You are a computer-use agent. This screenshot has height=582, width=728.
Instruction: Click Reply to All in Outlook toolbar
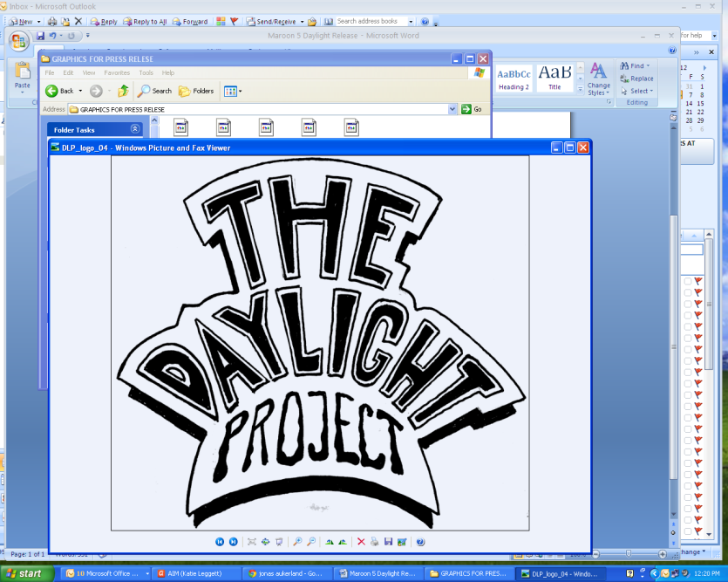point(145,22)
